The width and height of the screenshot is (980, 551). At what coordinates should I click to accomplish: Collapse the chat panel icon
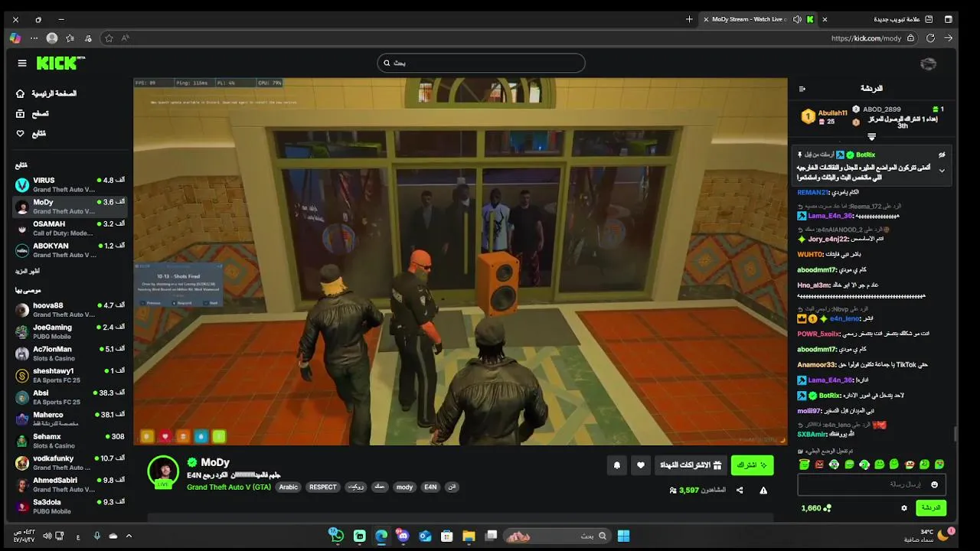[802, 89]
